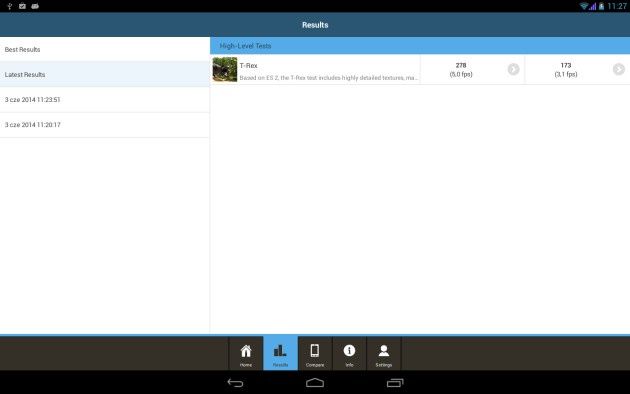This screenshot has height=394, width=630.
Task: Expand details arrow for 173 score
Action: pos(619,69)
